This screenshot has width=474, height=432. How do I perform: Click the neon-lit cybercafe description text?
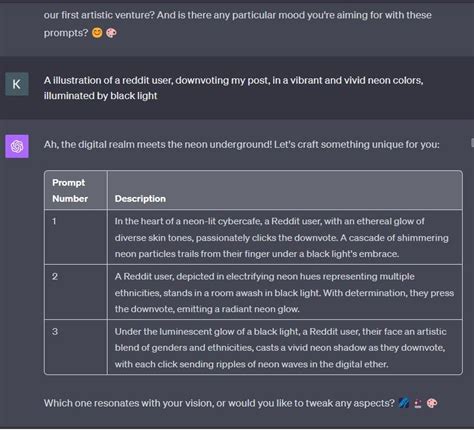281,238
